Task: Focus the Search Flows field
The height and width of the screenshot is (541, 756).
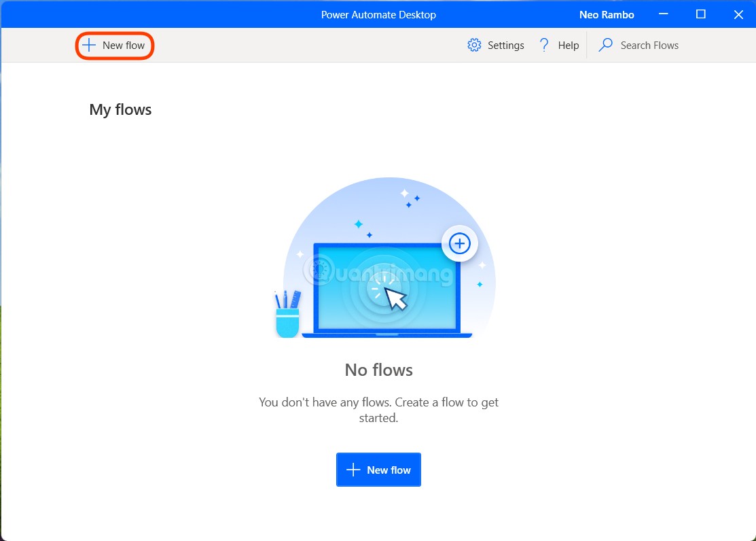Action: click(649, 46)
